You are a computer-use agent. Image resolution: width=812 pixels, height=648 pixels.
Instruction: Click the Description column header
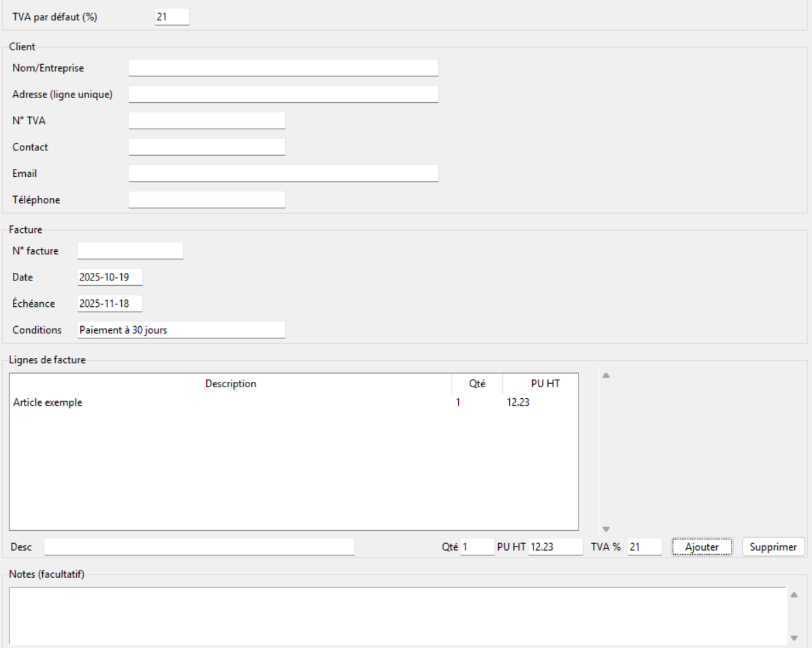pyautogui.click(x=230, y=383)
